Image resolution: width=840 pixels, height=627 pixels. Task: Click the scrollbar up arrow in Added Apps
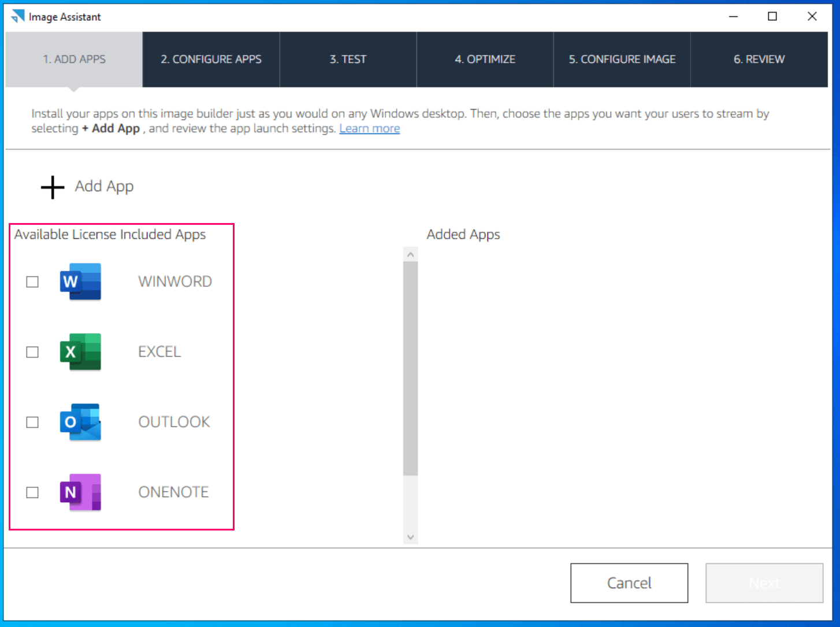(x=410, y=253)
